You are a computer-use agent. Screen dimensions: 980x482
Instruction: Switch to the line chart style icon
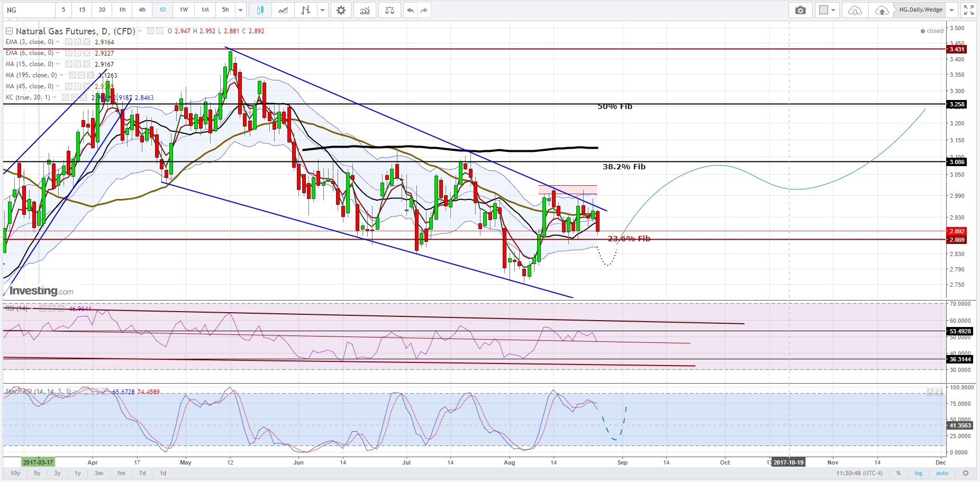click(283, 10)
